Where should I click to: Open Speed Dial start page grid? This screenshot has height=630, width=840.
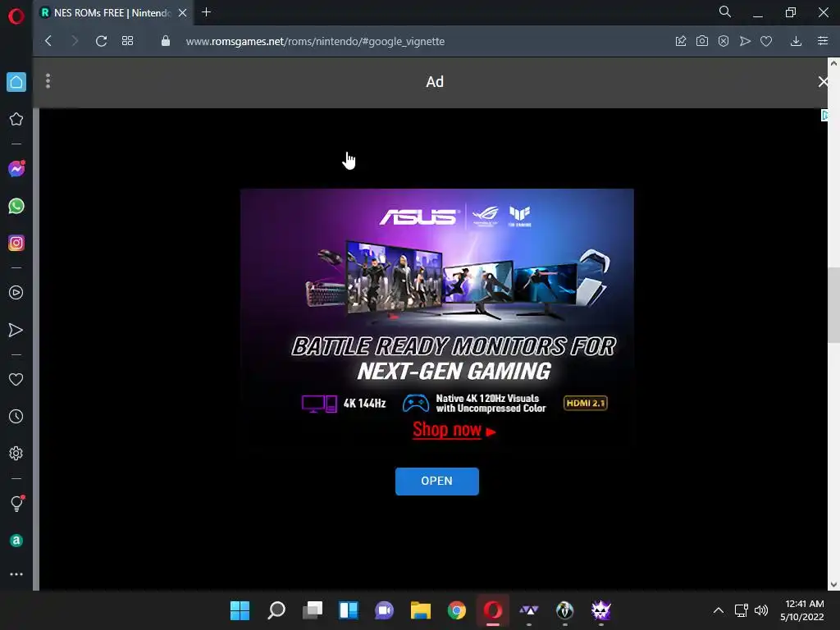tap(127, 41)
